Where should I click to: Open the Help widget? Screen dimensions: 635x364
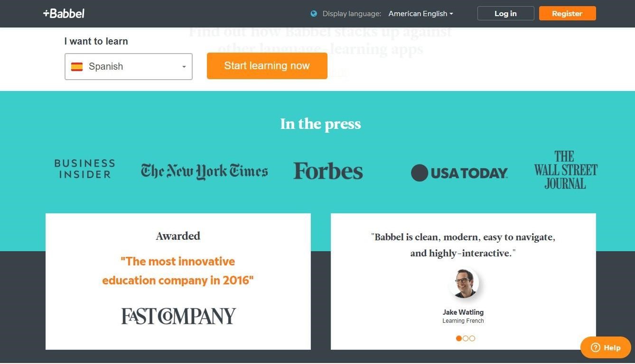pyautogui.click(x=606, y=347)
